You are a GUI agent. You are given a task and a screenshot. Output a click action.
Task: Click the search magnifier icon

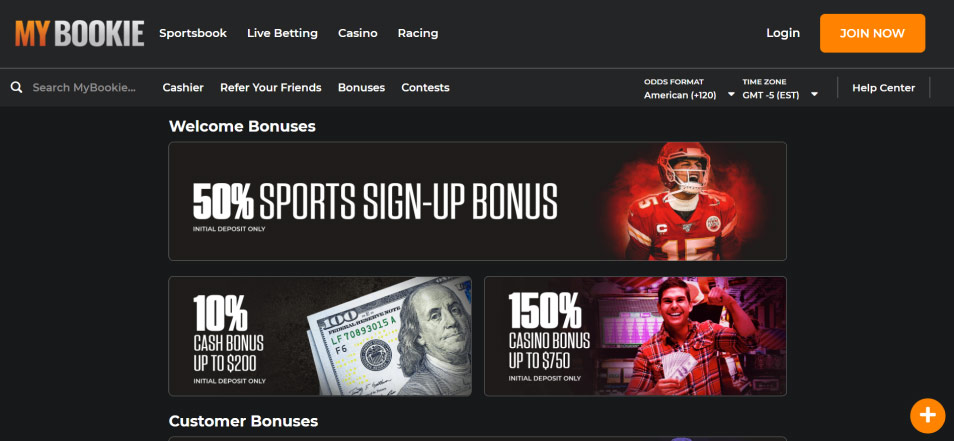pos(16,88)
